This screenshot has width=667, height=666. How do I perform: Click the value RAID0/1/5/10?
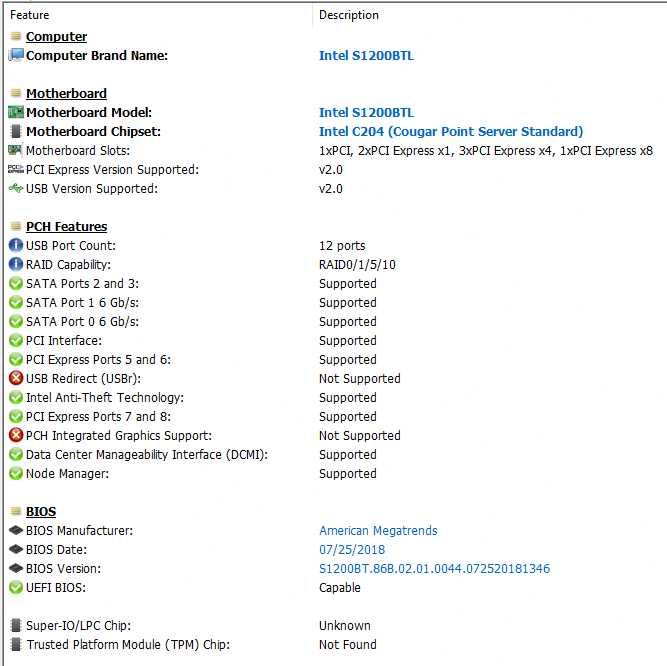point(357,265)
